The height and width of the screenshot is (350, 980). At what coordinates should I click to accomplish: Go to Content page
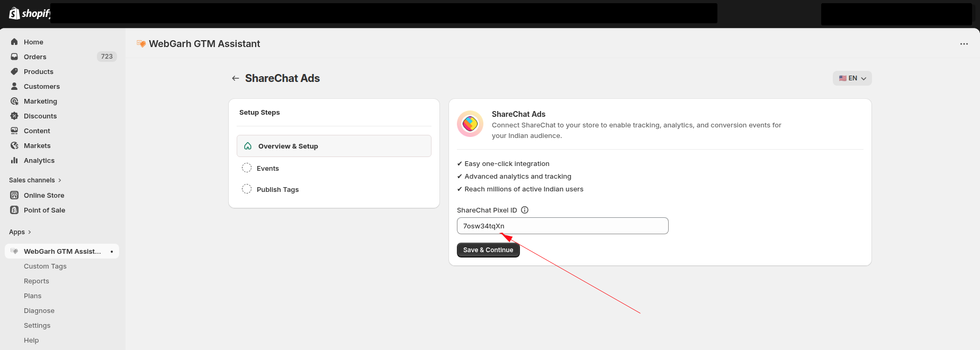point(37,131)
